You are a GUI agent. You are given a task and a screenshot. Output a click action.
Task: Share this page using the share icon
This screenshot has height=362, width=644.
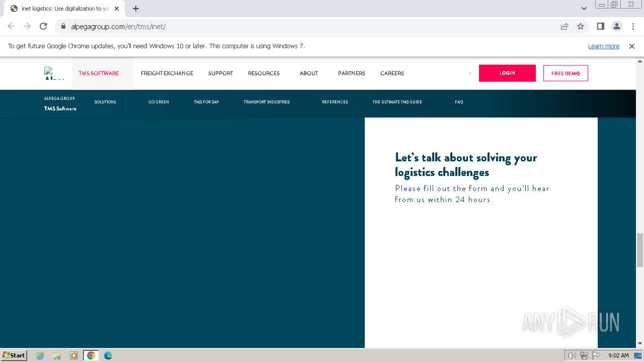(565, 26)
